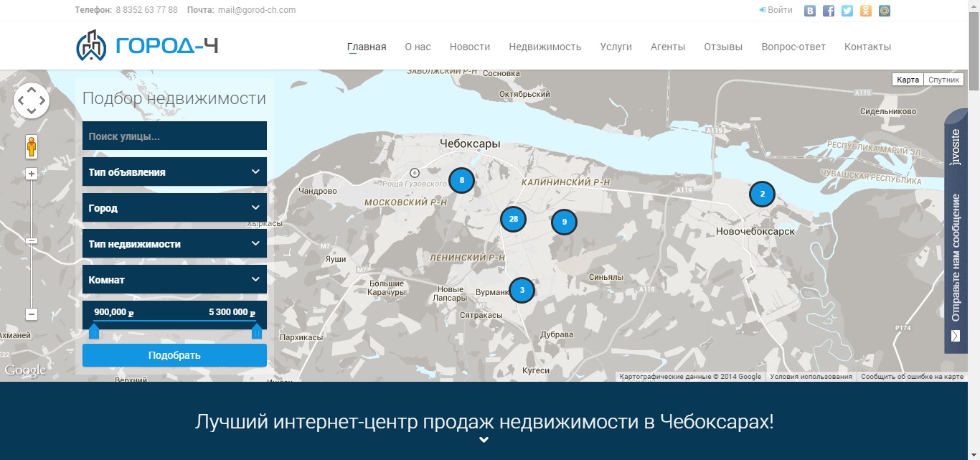
Task: Open the map cluster marker 8
Action: click(461, 180)
